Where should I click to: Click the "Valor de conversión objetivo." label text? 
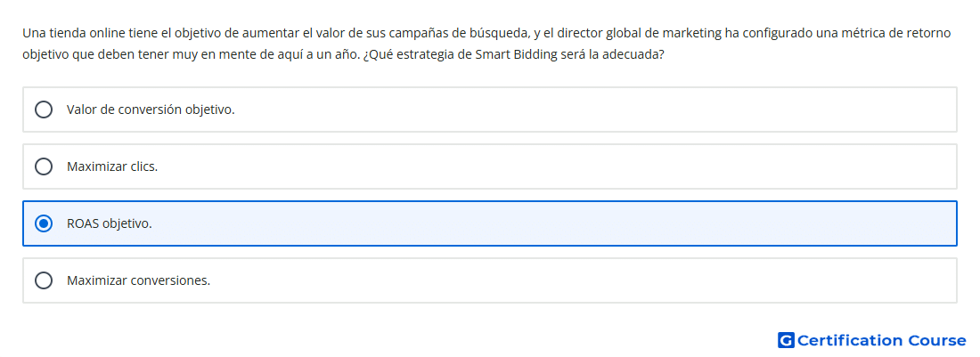(151, 110)
